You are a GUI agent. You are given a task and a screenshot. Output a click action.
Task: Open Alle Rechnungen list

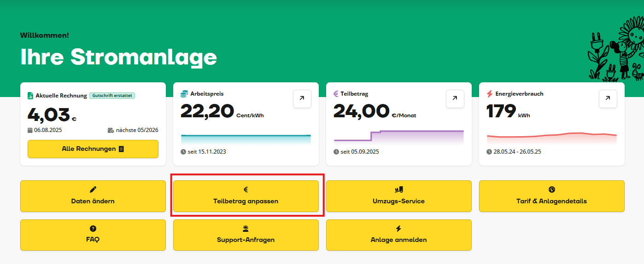[93, 149]
